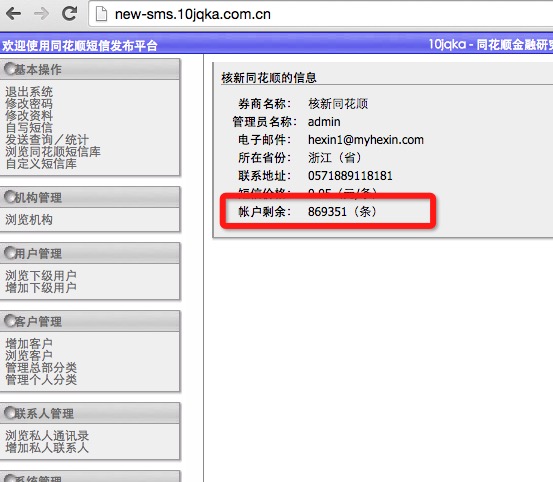Open 管理个人分类 link
The width and height of the screenshot is (553, 482).
coord(41,379)
